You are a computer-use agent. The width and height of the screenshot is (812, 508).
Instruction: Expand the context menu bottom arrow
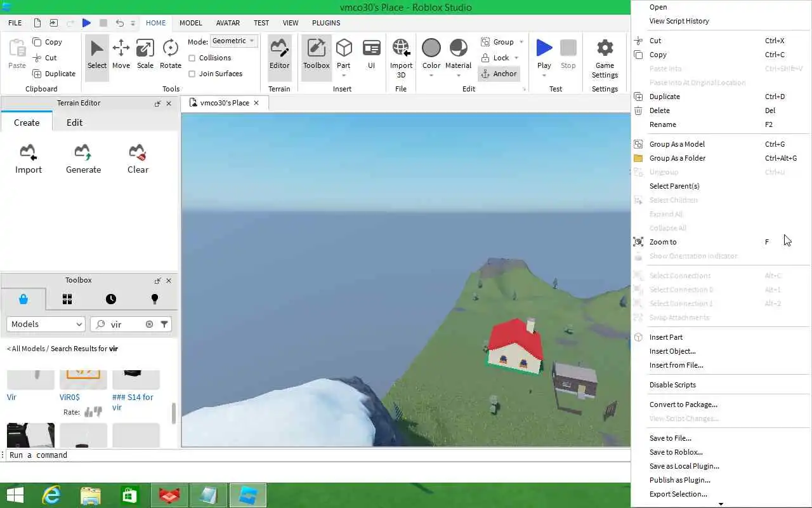pos(721,504)
